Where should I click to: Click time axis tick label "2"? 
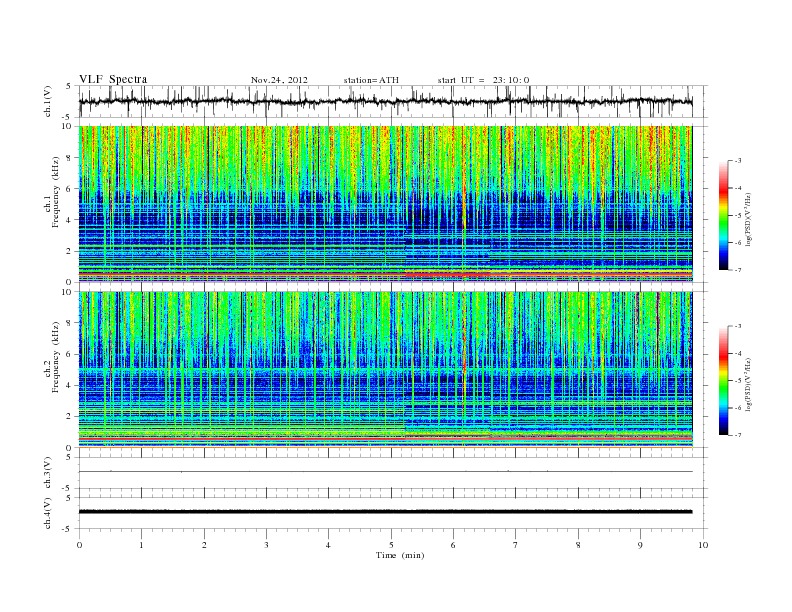204,545
